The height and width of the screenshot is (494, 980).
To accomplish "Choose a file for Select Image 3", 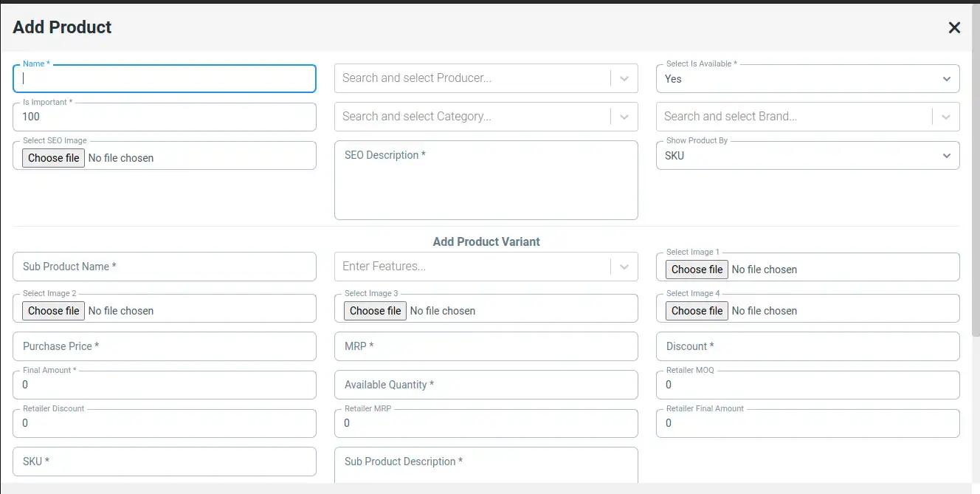I will click(x=375, y=311).
